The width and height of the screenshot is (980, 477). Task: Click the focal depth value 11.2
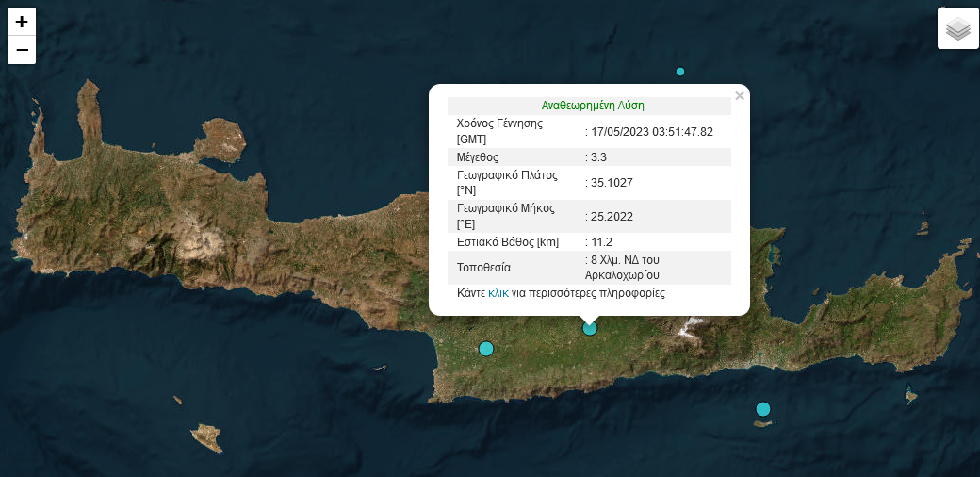[x=601, y=242]
